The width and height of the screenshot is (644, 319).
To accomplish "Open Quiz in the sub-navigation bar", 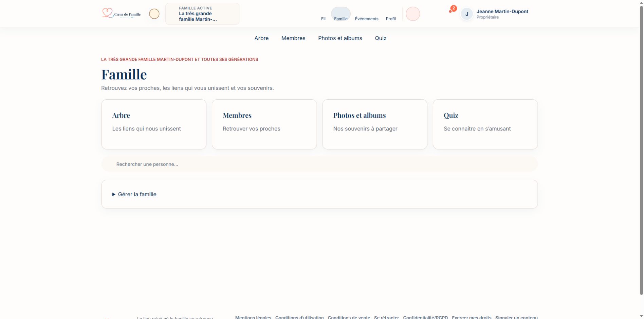I will [381, 38].
